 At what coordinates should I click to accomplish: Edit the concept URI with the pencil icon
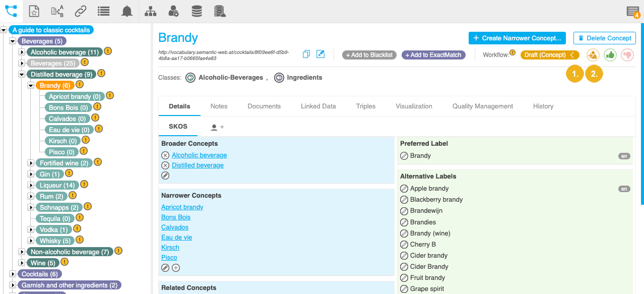(320, 53)
